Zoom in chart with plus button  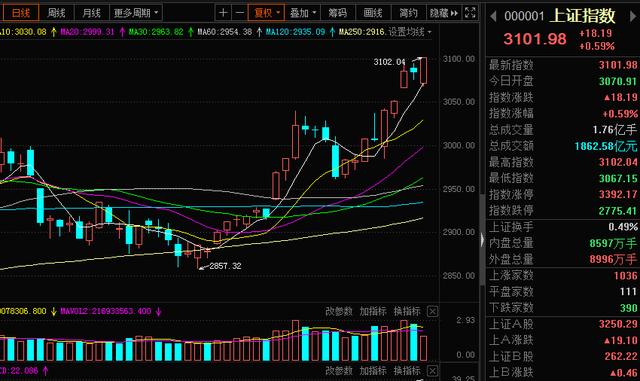(223, 13)
